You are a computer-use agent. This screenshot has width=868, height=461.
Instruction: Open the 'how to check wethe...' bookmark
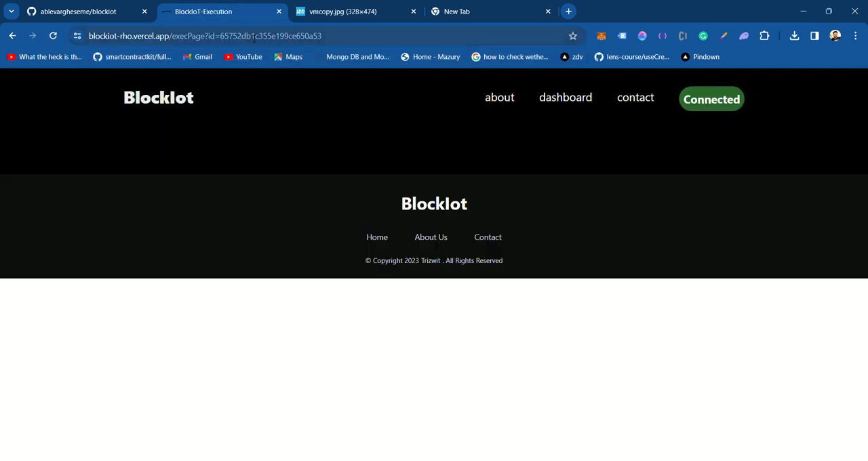click(x=510, y=57)
